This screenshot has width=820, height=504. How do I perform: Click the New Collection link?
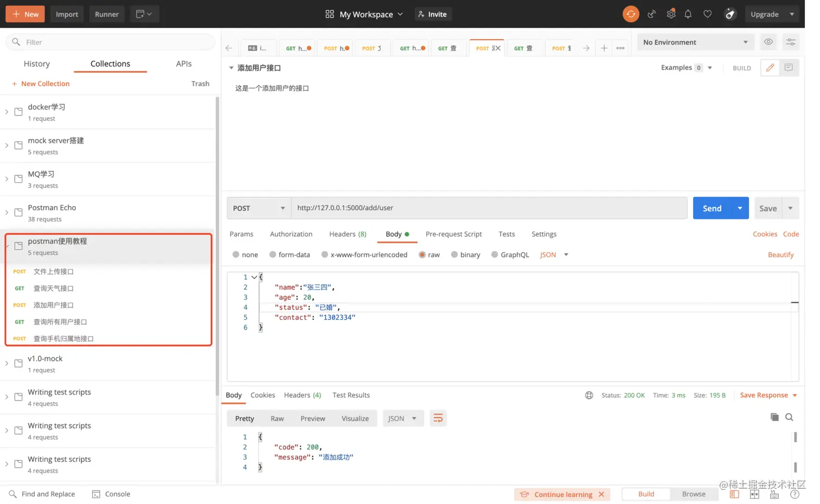click(x=41, y=85)
